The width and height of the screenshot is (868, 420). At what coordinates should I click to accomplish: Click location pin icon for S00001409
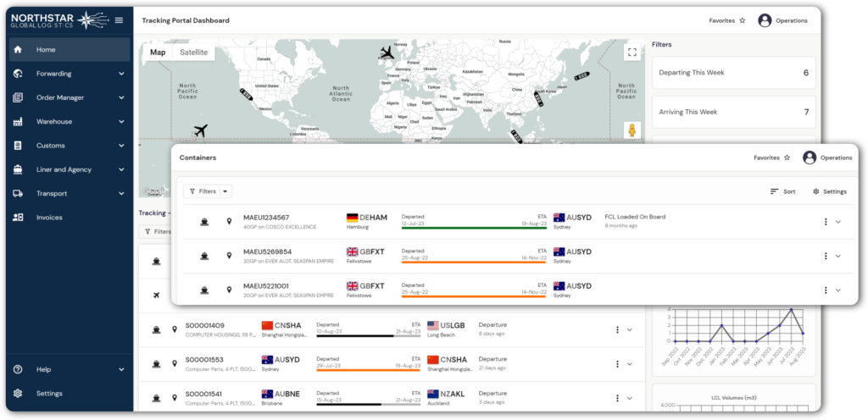point(175,329)
